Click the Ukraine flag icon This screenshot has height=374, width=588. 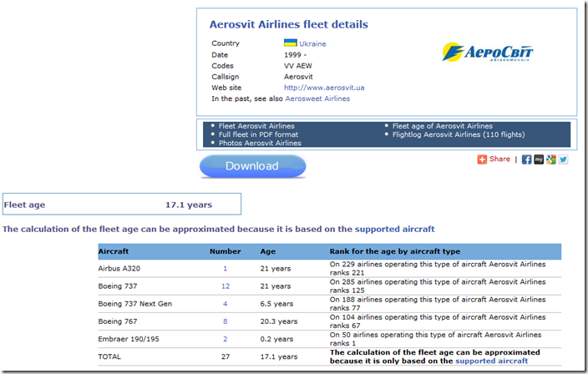pyautogui.click(x=290, y=43)
